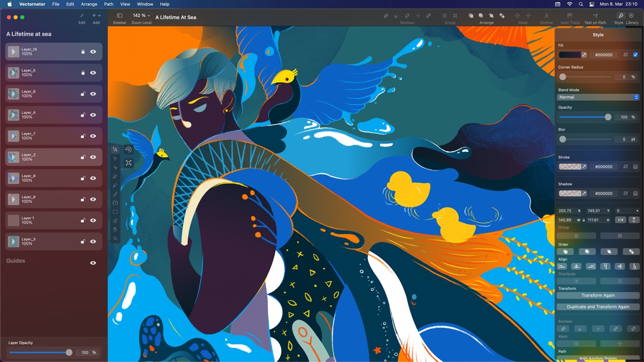Open the Blend Mode Normal dropdown
The height and width of the screenshot is (362, 644).
coord(598,97)
